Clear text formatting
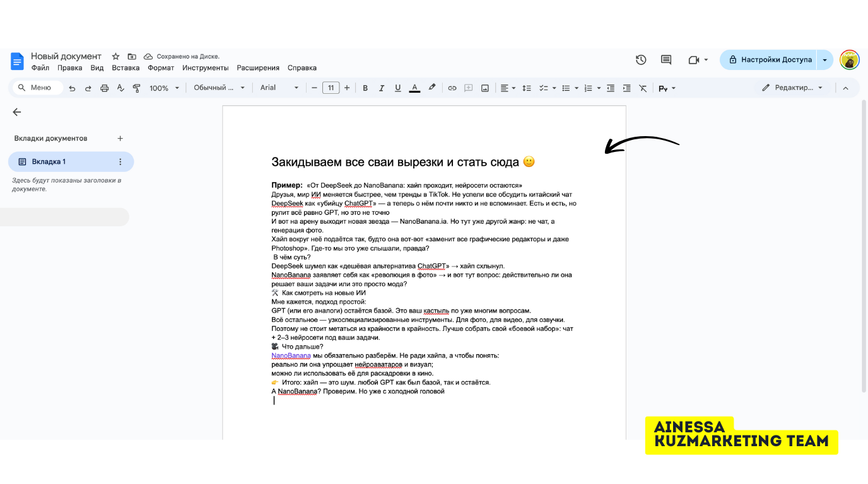The width and height of the screenshot is (868, 484). click(643, 88)
